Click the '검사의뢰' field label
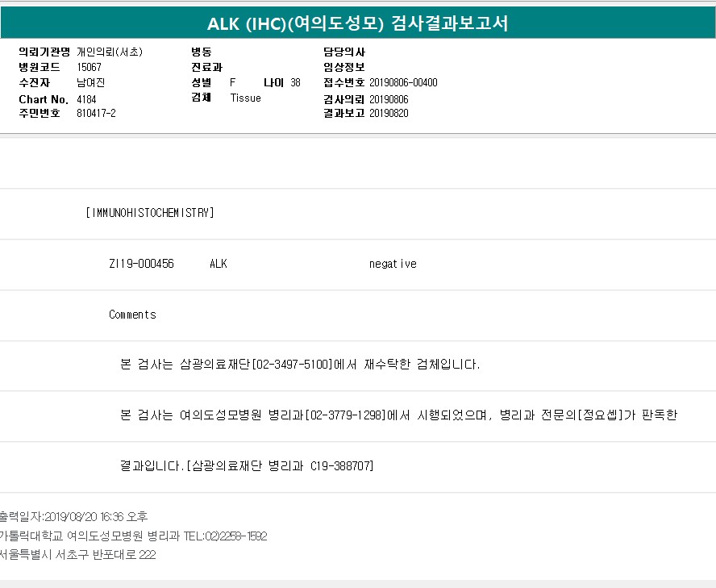 (x=343, y=99)
